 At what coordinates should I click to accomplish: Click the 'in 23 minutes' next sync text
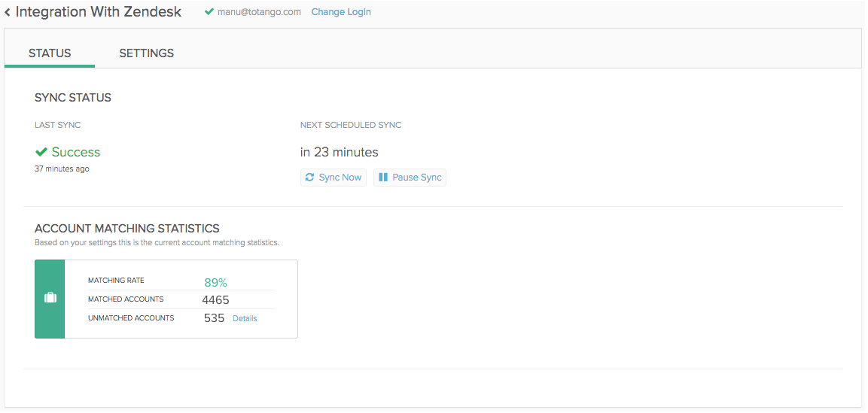(340, 152)
